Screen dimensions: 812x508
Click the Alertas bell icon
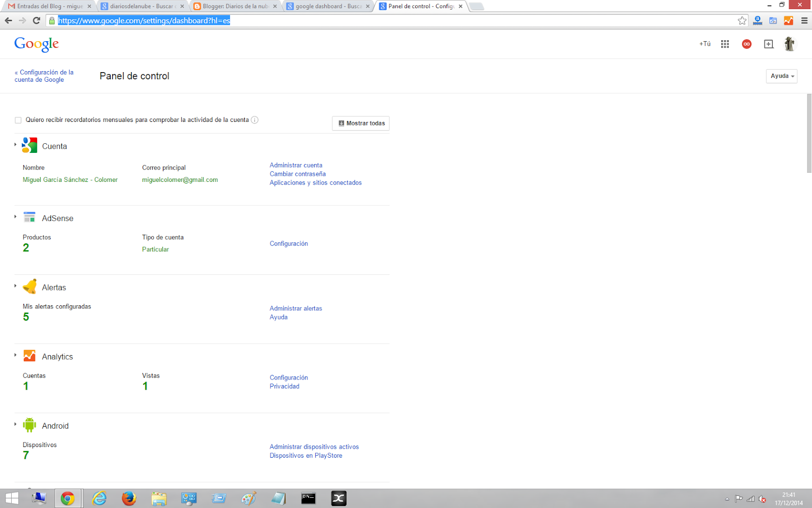[30, 287]
